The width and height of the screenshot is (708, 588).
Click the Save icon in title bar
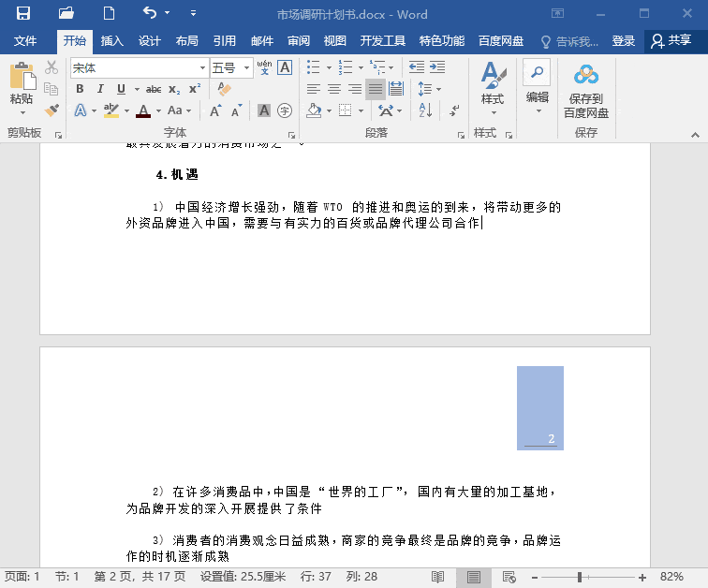click(x=23, y=13)
